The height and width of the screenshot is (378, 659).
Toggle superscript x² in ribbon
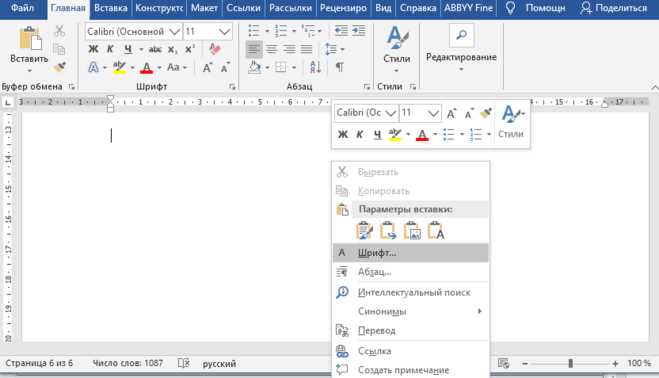pos(190,49)
